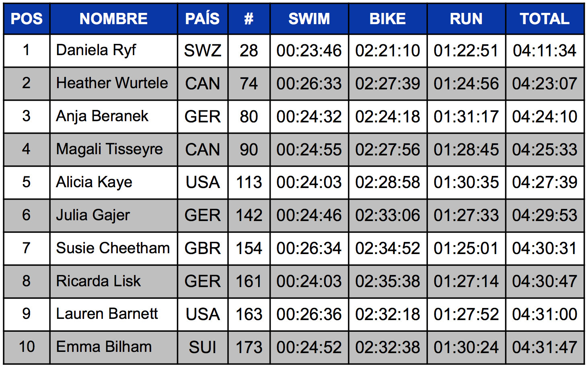Click Daniela Ryf's total time 04:11:34
The image size is (588, 368).
coord(545,50)
